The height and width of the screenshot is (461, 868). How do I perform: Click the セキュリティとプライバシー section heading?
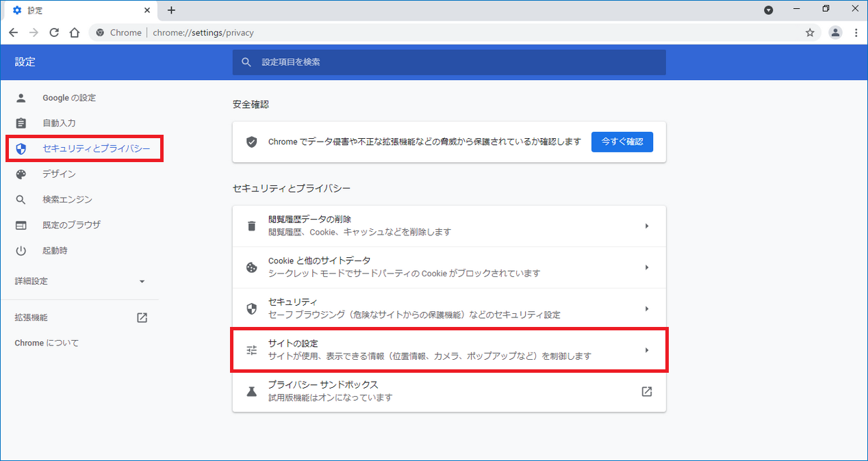(x=292, y=187)
